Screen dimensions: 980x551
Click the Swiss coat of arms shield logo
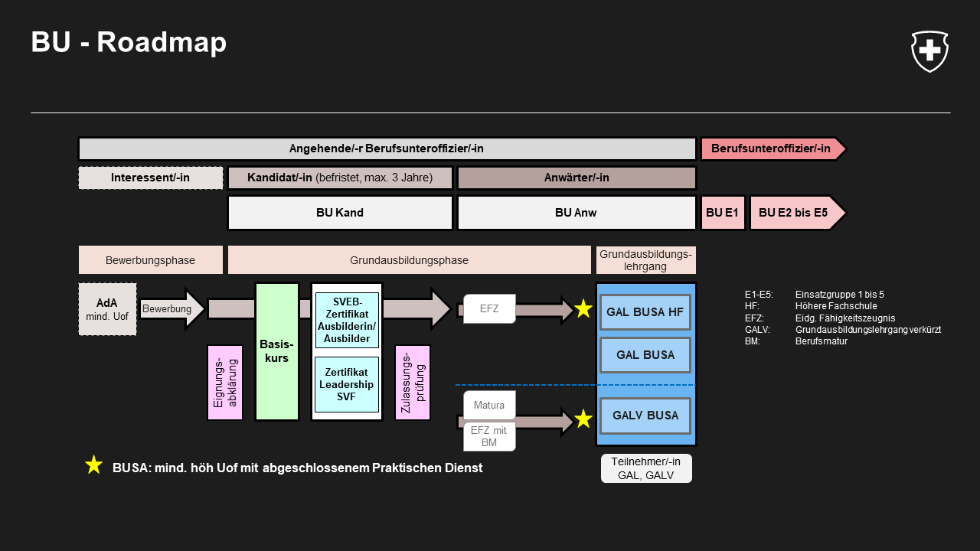[929, 51]
